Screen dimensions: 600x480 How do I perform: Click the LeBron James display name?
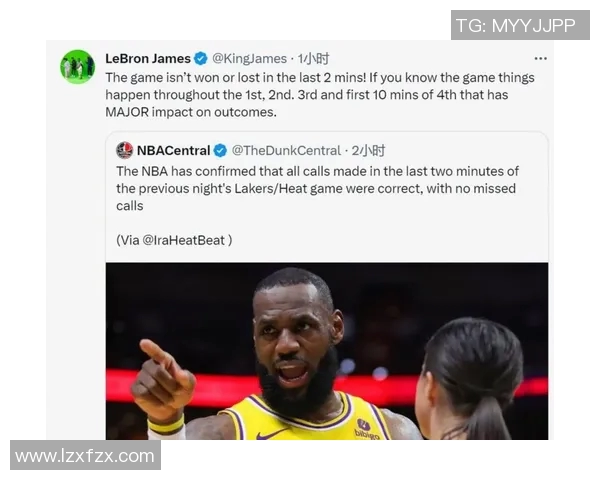148,59
